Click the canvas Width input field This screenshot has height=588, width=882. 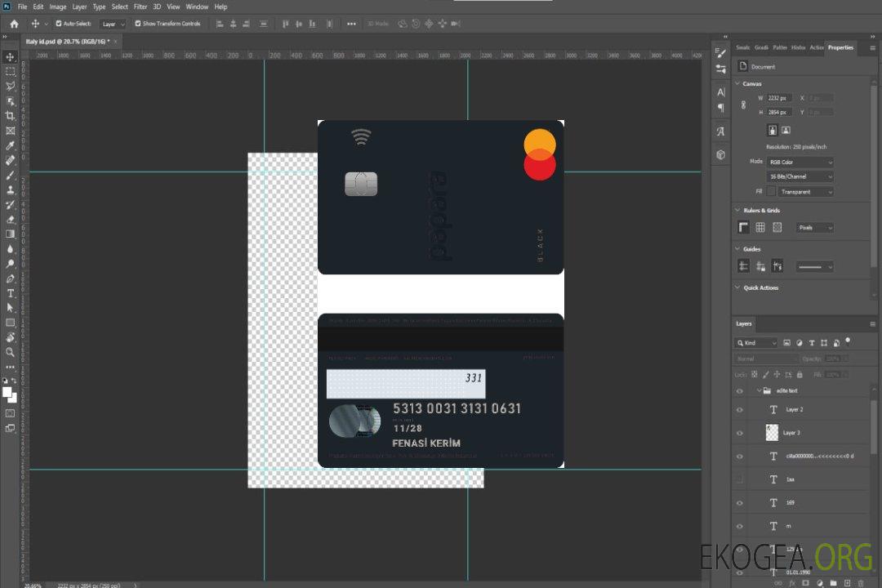(x=780, y=98)
